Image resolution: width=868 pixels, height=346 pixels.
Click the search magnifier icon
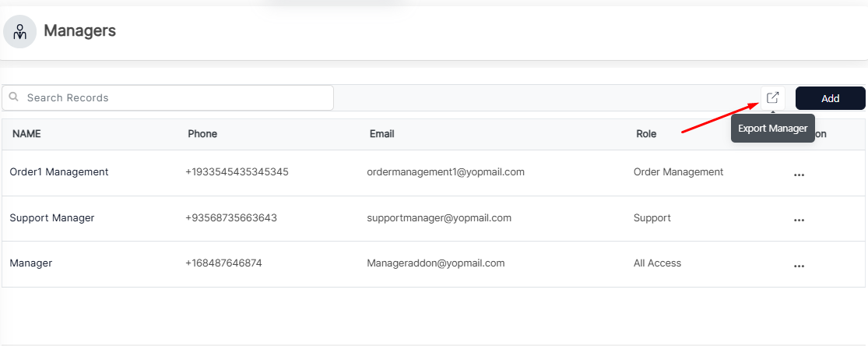(x=14, y=97)
